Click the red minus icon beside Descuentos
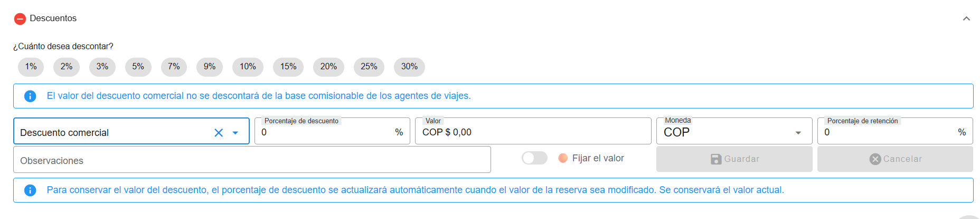The width and height of the screenshot is (980, 219). [x=20, y=19]
